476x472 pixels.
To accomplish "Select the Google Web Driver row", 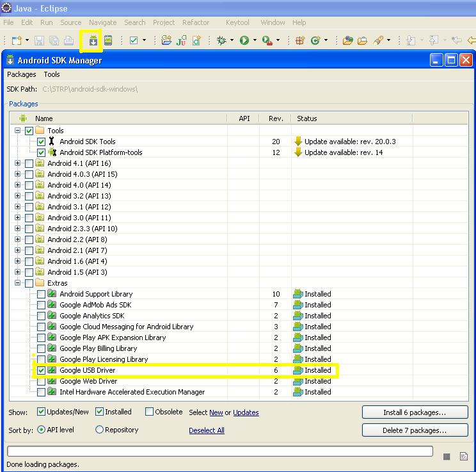I will 238,381.
